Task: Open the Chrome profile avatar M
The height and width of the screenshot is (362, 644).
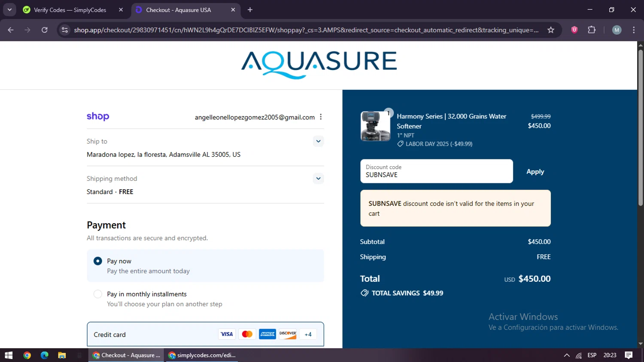Action: pos(617,30)
